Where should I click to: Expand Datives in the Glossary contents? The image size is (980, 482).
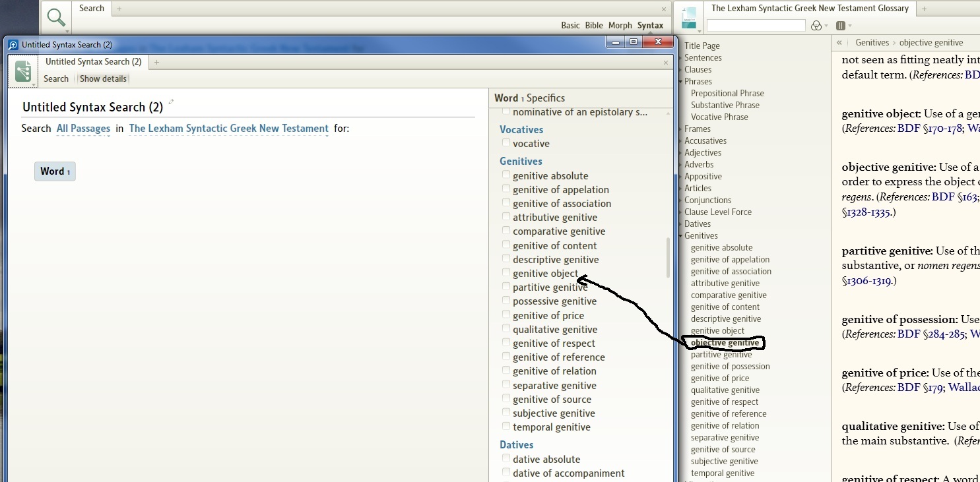pyautogui.click(x=680, y=224)
